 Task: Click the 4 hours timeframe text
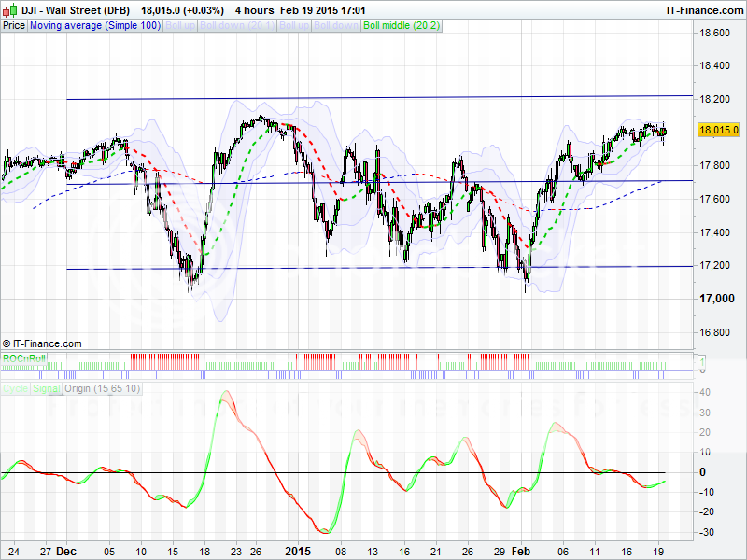coord(252,9)
